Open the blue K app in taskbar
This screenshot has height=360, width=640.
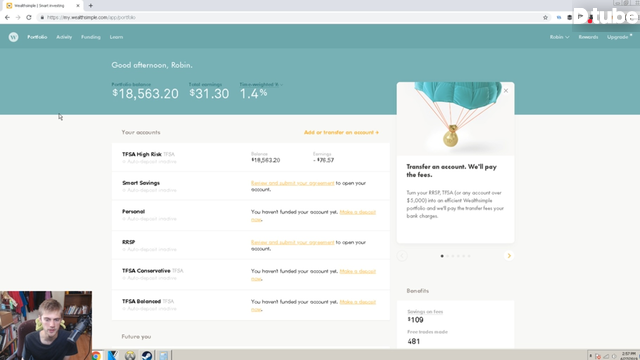click(113, 355)
